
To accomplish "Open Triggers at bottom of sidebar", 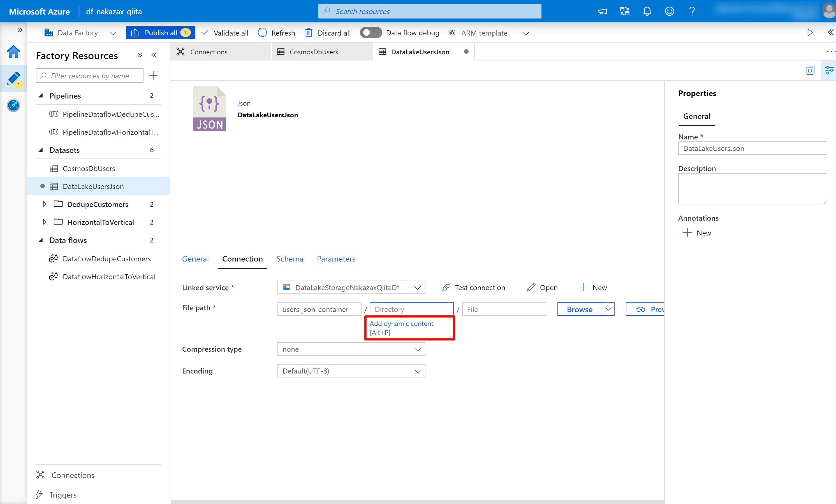I will click(56, 494).
